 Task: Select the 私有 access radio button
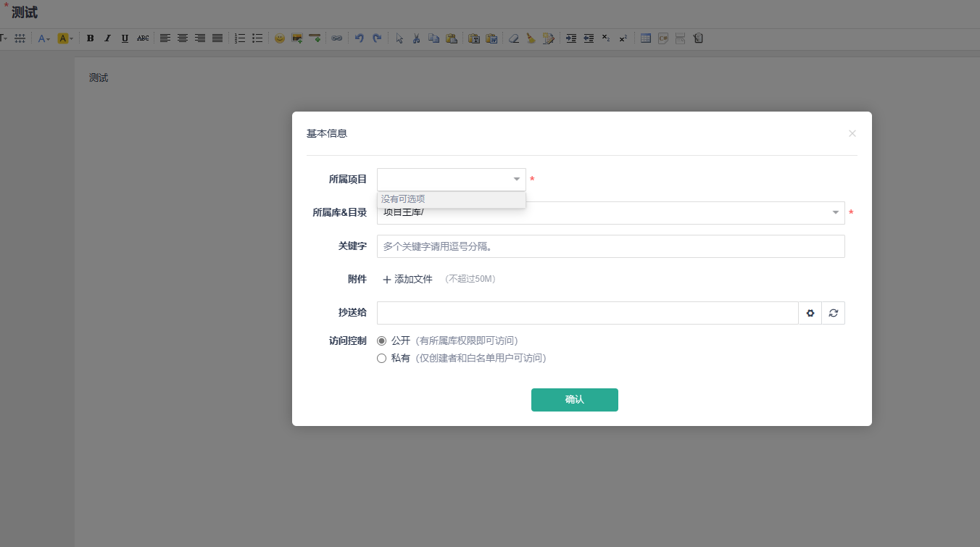[382, 358]
